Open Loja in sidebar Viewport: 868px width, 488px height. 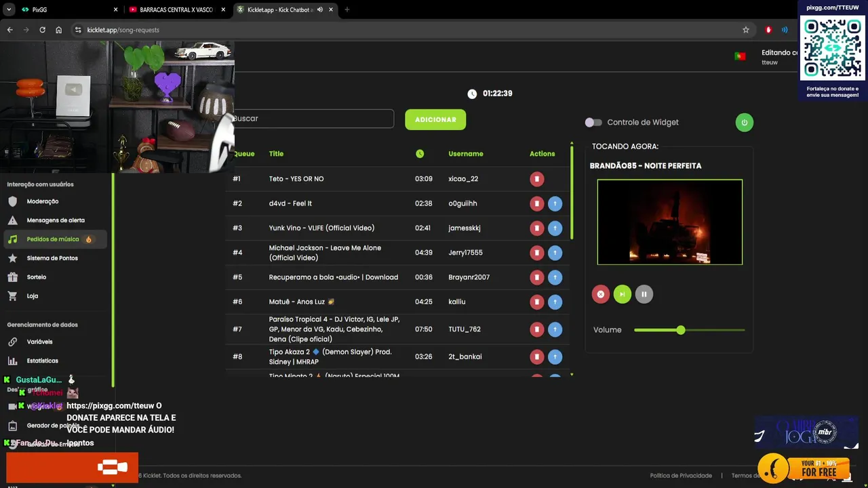coord(33,296)
